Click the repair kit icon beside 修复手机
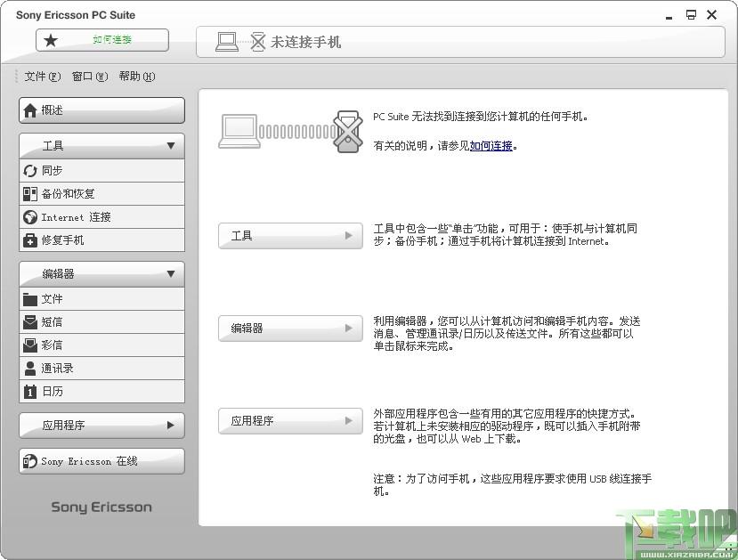Image resolution: width=738 pixels, height=560 pixels. pyautogui.click(x=29, y=240)
